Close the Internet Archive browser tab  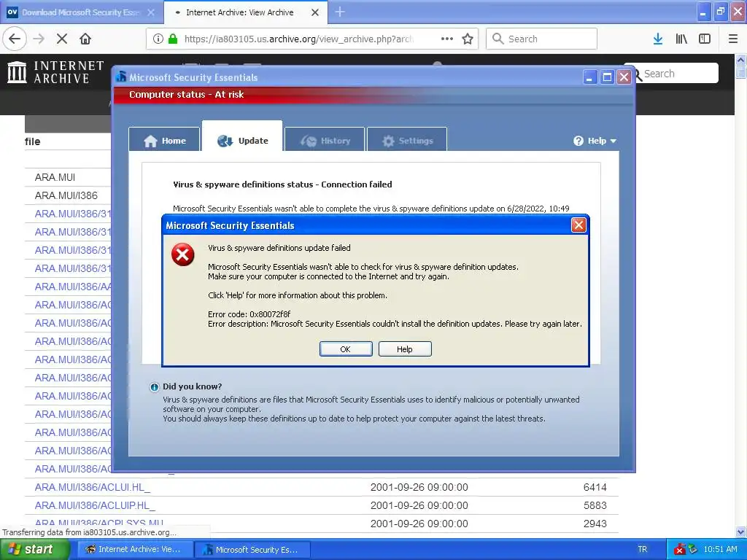pos(315,12)
